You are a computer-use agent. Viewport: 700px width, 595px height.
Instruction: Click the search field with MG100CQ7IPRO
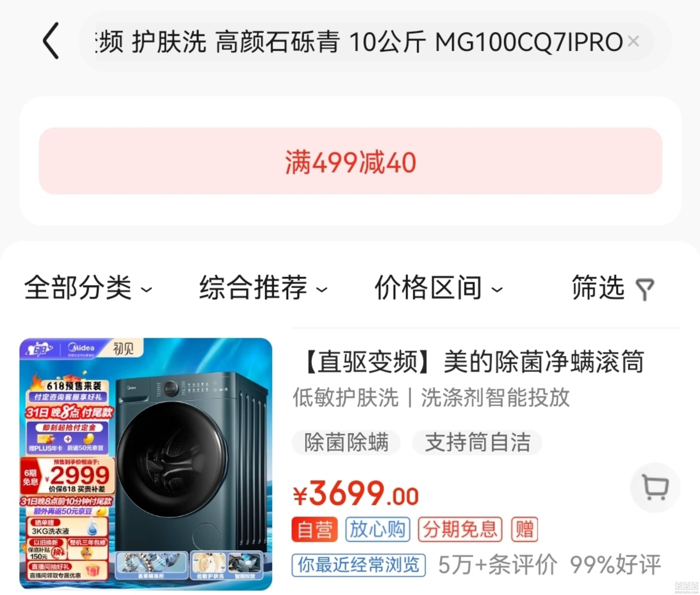[367, 41]
